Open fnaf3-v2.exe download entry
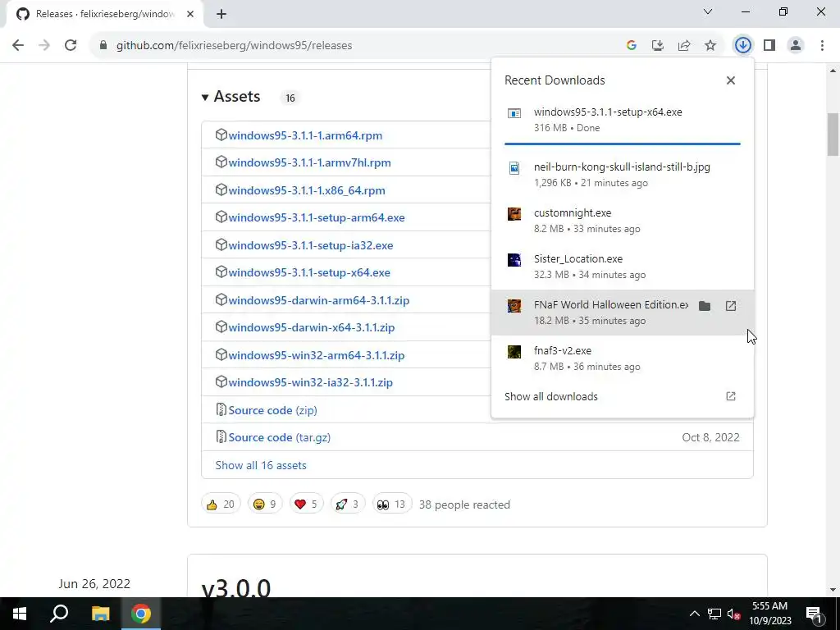Image resolution: width=840 pixels, height=630 pixels. tap(623, 358)
